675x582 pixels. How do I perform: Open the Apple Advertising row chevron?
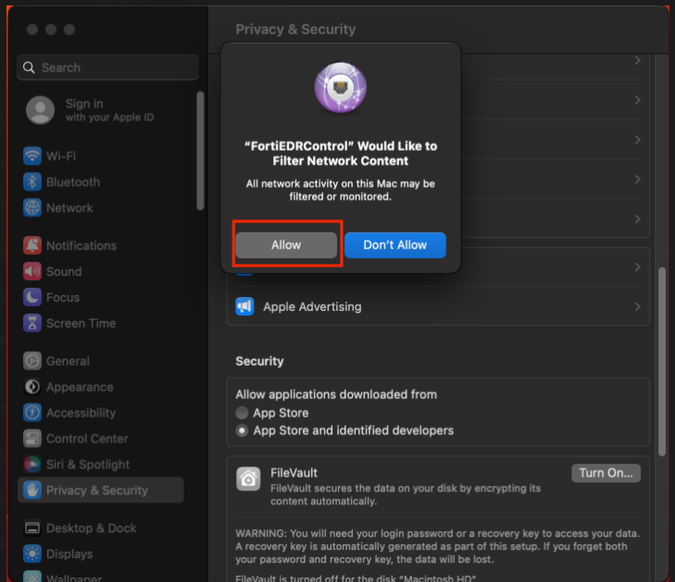pos(637,306)
